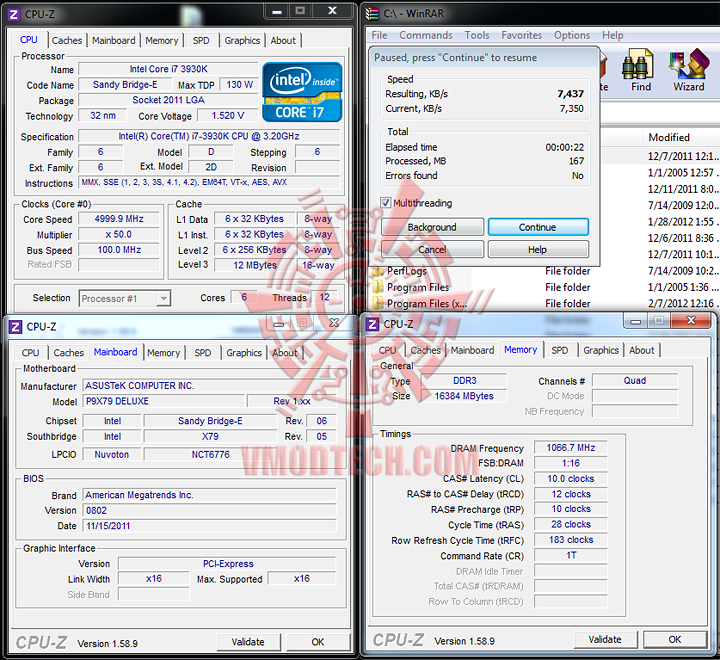The height and width of the screenshot is (660, 720).
Task: Toggle the Multithreading checkbox
Action: pos(386,203)
